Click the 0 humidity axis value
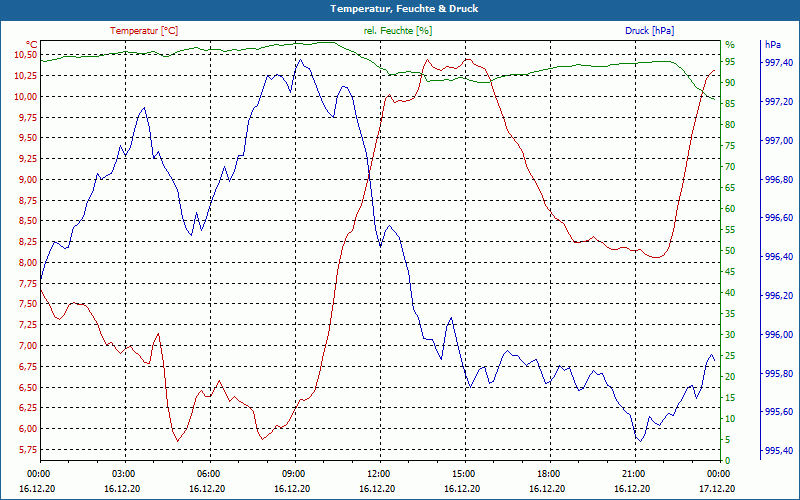 pyautogui.click(x=728, y=461)
